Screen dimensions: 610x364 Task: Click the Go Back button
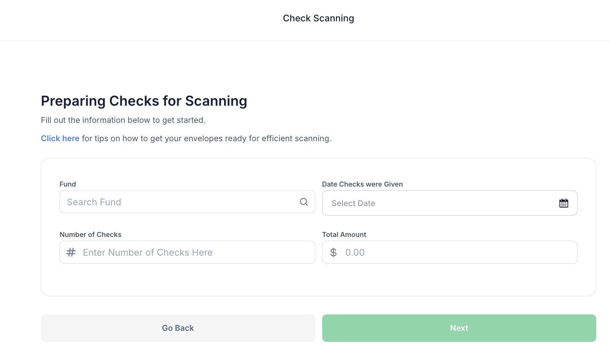(178, 328)
